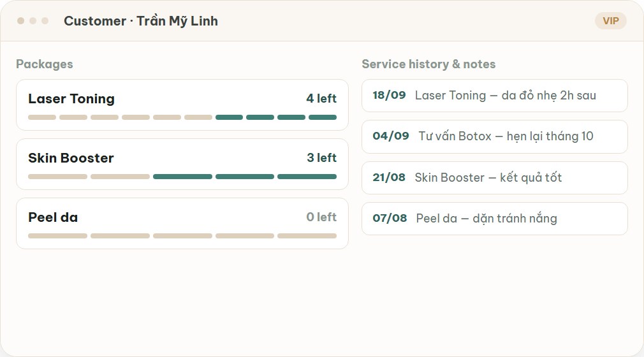644x357 pixels.
Task: Click the third window control dot
Action: pos(45,20)
